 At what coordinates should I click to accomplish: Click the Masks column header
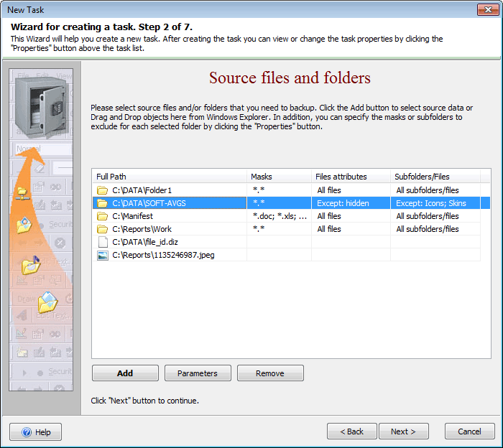(x=279, y=177)
